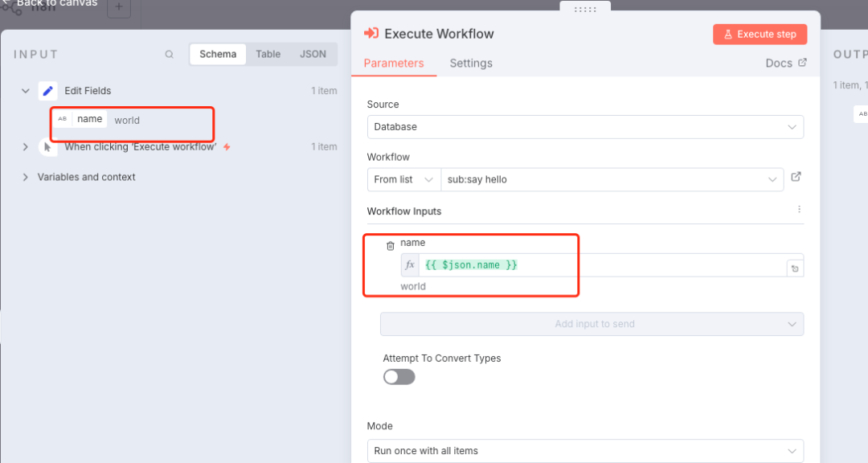Switch input view to Table
The height and width of the screenshot is (463, 868).
pyautogui.click(x=268, y=55)
